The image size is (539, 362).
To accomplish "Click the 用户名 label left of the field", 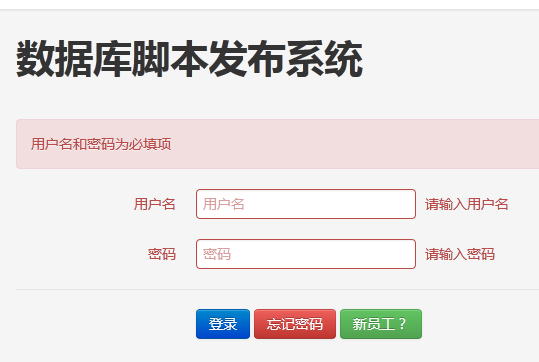I will (x=155, y=204).
